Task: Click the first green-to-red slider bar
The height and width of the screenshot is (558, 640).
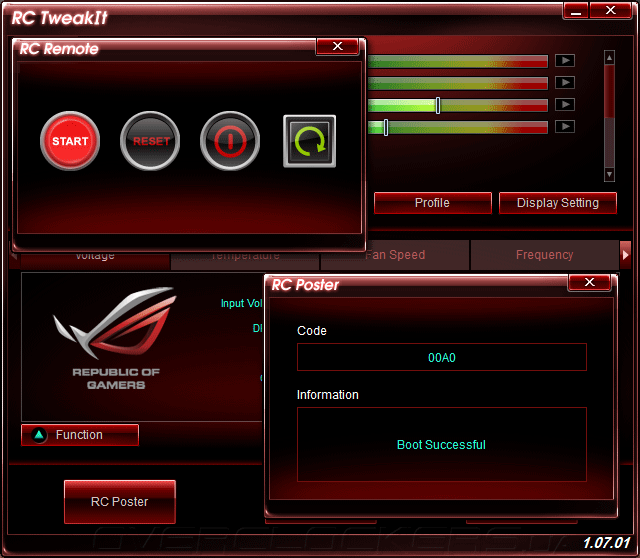Action: click(x=458, y=62)
